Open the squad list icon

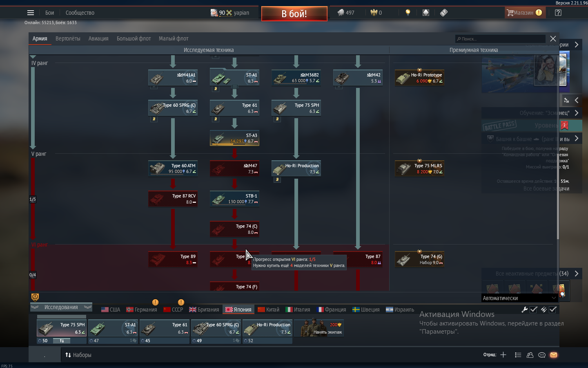518,355
